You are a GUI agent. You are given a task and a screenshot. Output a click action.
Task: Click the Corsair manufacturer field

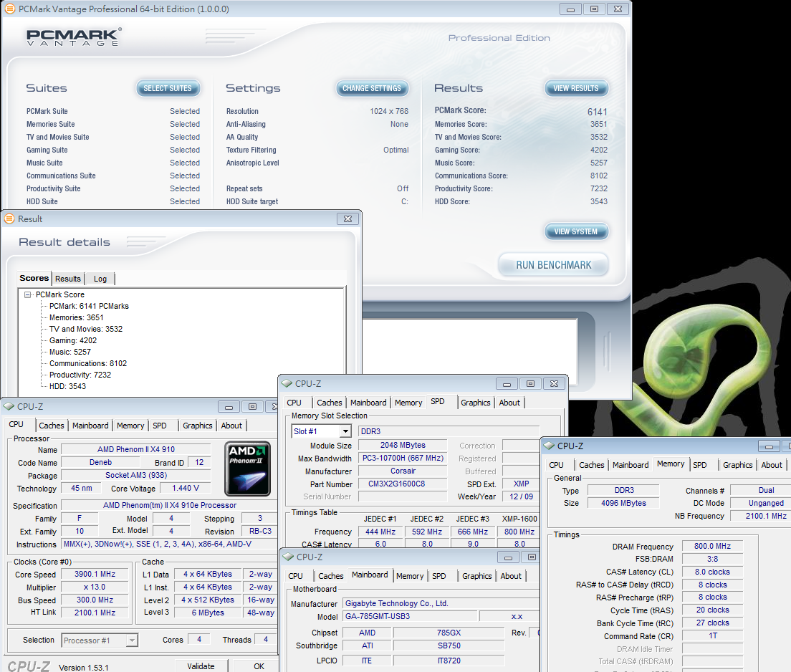tap(403, 471)
